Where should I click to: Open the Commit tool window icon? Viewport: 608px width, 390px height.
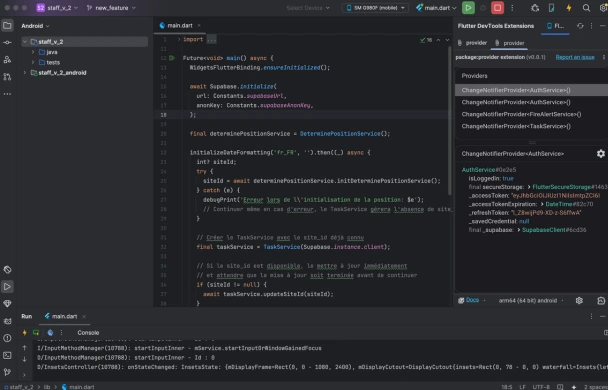(x=7, y=43)
